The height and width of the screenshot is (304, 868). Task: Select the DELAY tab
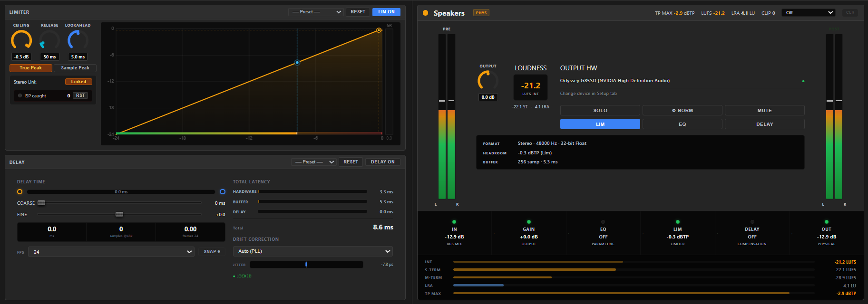coord(765,124)
